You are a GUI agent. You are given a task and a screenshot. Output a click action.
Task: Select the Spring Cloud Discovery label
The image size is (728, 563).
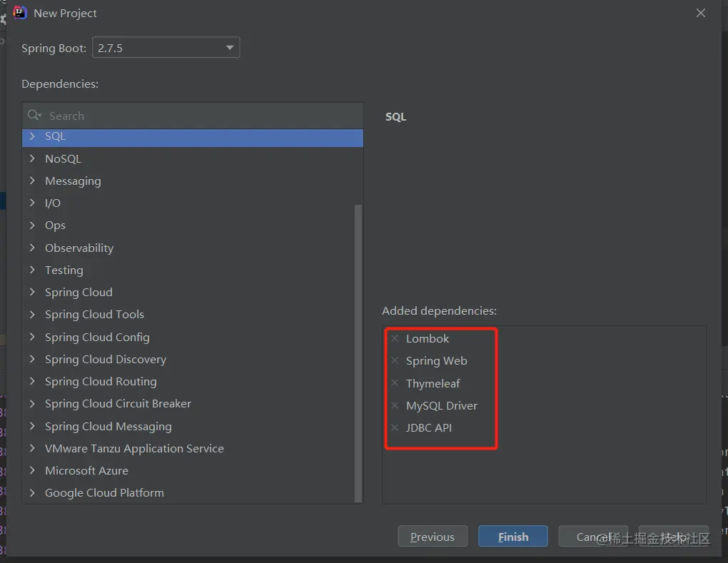(106, 359)
